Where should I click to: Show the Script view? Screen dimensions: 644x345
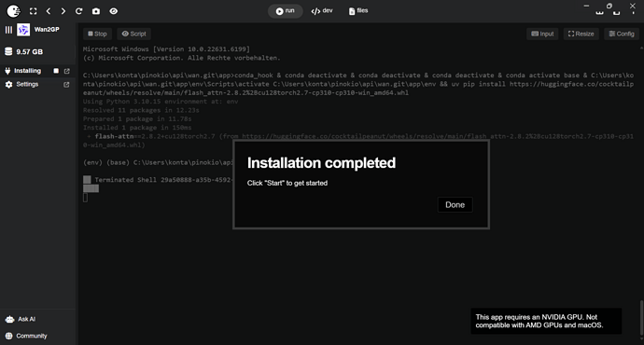point(133,34)
